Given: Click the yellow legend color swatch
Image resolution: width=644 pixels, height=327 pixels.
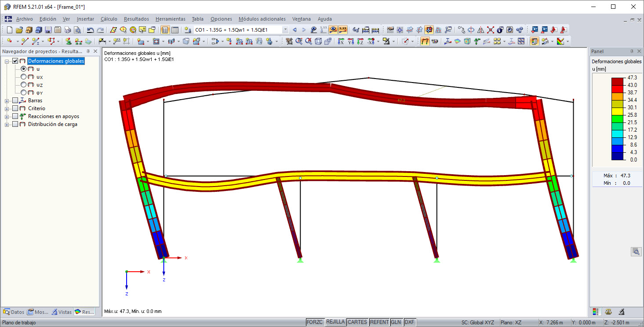Looking at the screenshot, I should coord(618,111).
